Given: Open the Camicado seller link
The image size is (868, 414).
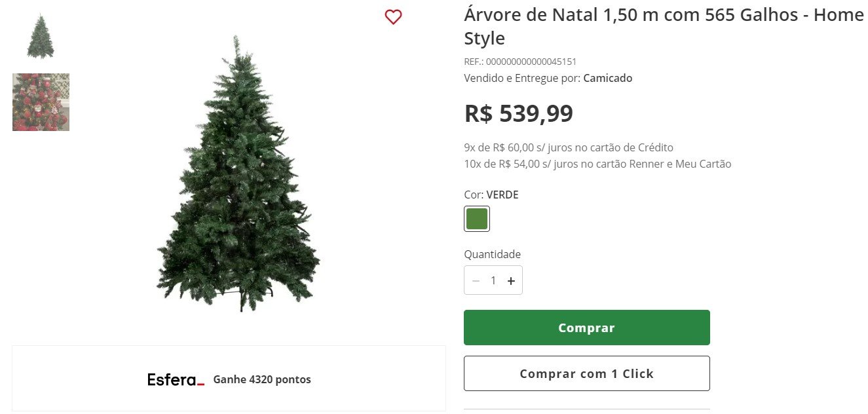Looking at the screenshot, I should coord(608,78).
